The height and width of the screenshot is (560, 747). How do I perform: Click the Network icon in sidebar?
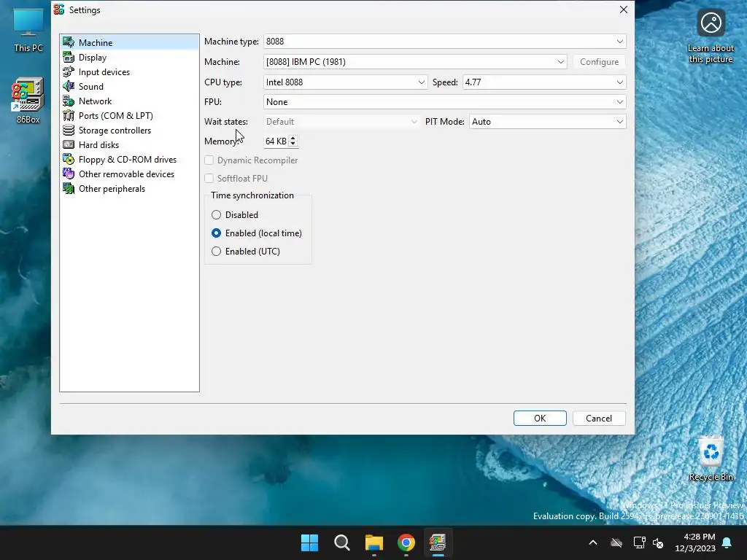click(x=69, y=101)
